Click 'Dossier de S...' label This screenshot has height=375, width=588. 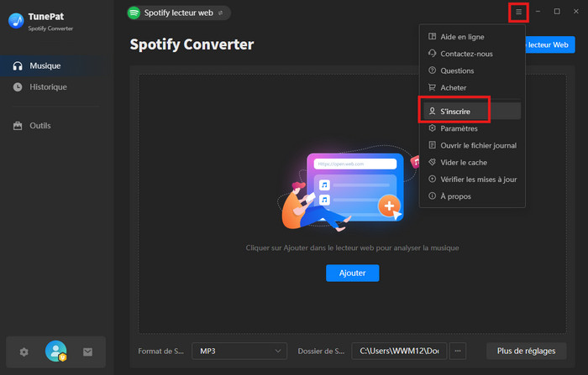(x=321, y=351)
